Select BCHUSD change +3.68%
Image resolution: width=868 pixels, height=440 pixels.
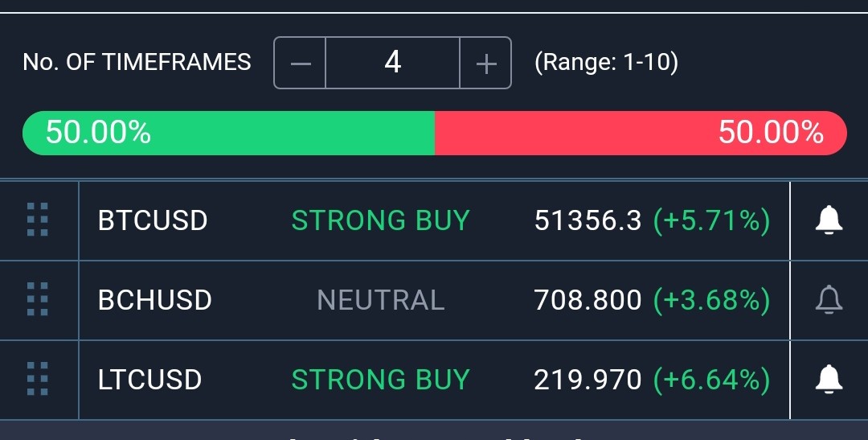coord(712,300)
